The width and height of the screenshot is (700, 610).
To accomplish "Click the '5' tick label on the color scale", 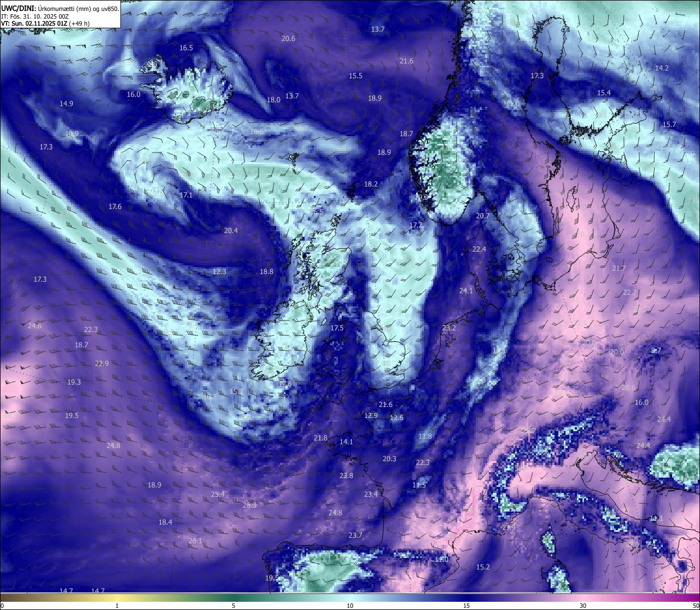I will click(x=234, y=606).
